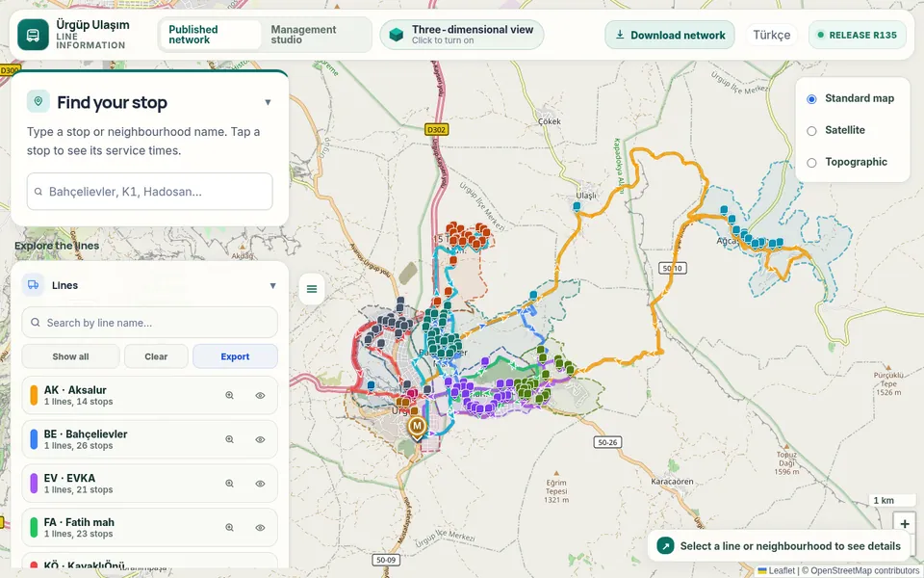Click the blue BE Bahçelievler color swatch
The image size is (924, 578).
(x=34, y=439)
